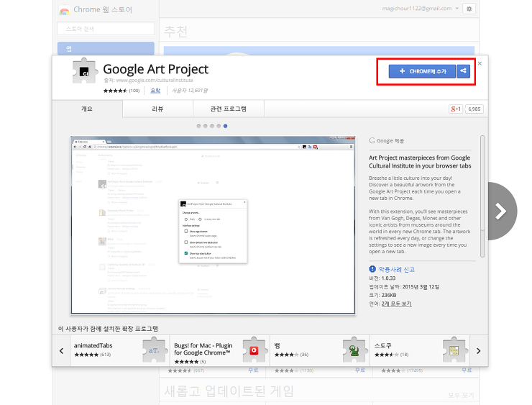Click the '2개 모두 보기' languages link
532x405 pixels.
click(x=396, y=304)
